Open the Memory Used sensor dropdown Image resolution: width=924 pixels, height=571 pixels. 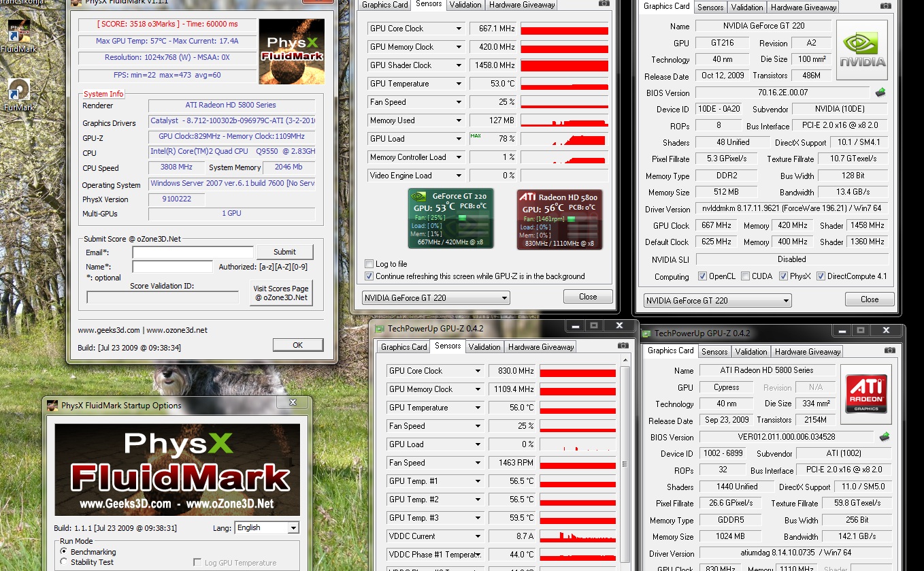click(459, 120)
